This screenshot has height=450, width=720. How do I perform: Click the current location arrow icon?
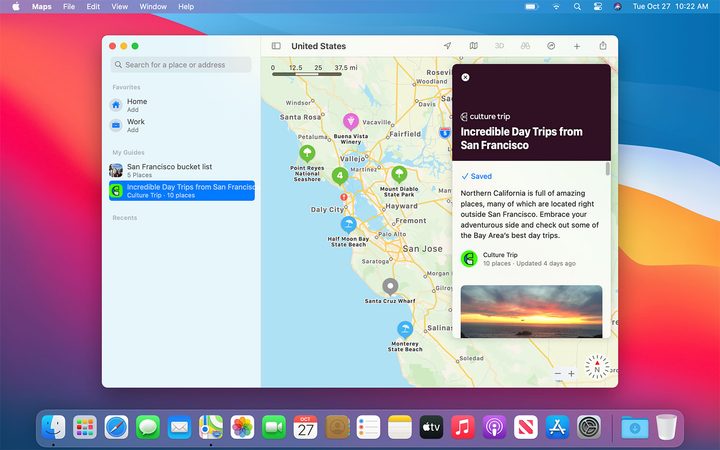coord(447,46)
